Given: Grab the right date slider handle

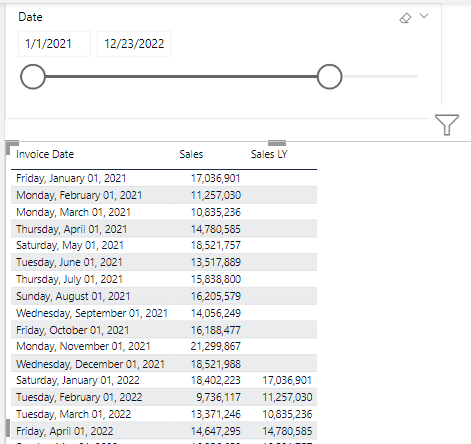Looking at the screenshot, I should pyautogui.click(x=329, y=76).
